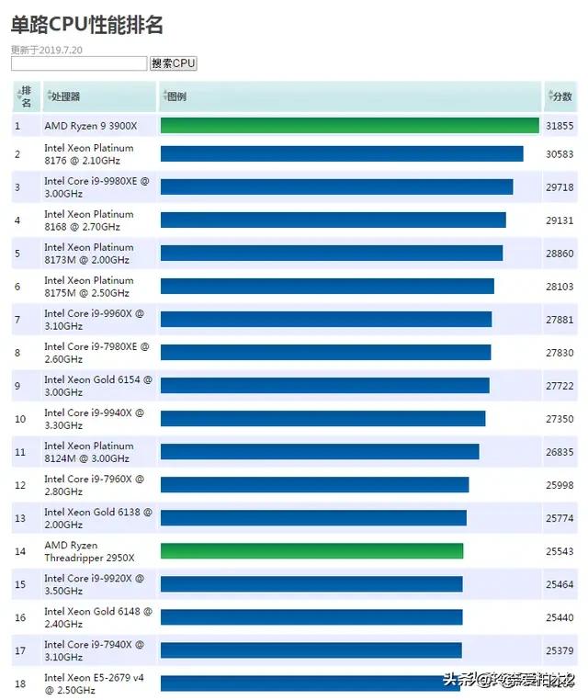
Task: Select Intel Xeon Platinum 8168 @ 2.70GHz
Action: 89,220
